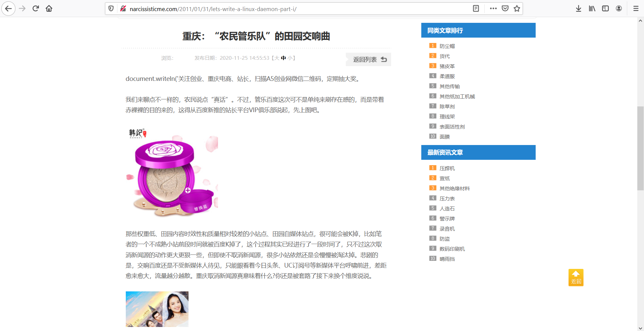The height and width of the screenshot is (331, 644).
Task: Go back to previous page
Action: (x=8, y=8)
